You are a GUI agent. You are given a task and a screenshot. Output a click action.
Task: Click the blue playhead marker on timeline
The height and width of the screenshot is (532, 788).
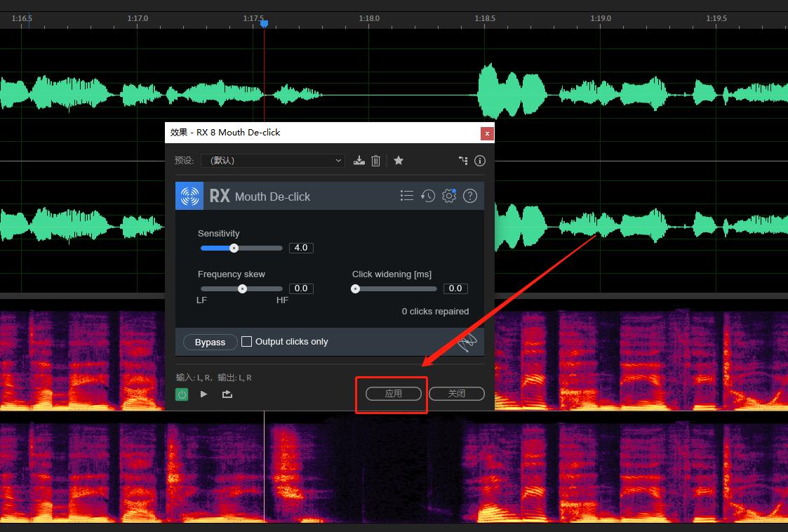(x=264, y=24)
